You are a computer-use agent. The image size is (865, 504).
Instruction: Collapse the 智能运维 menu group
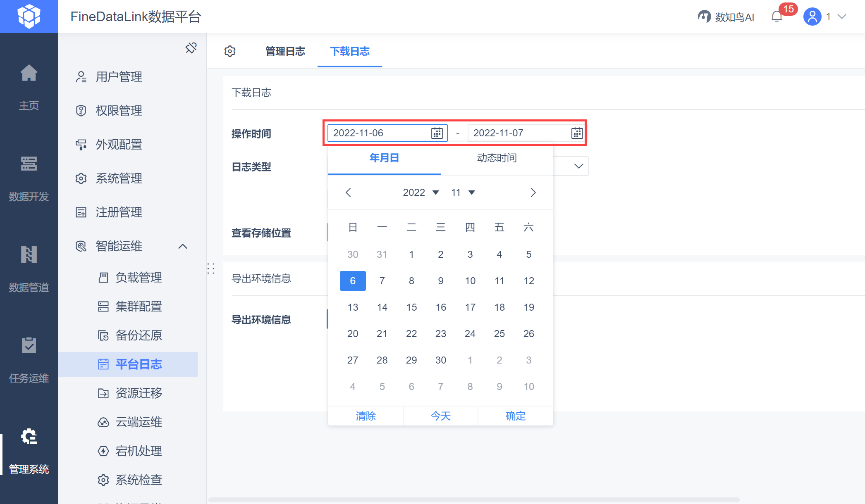[183, 246]
